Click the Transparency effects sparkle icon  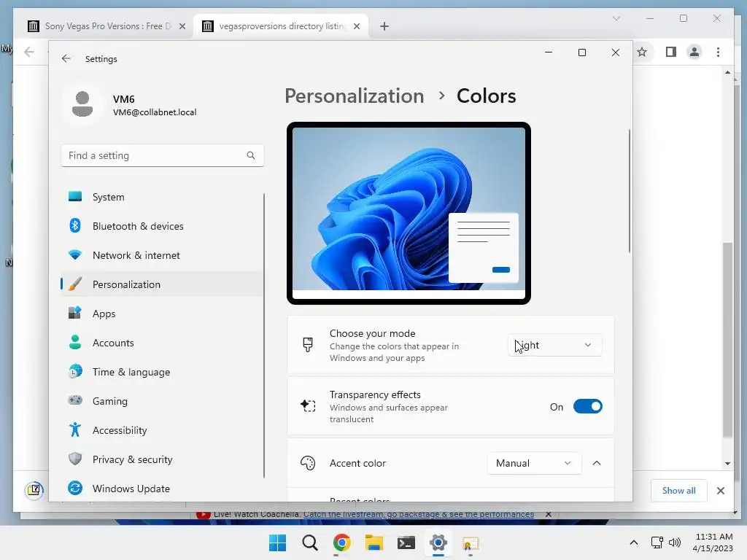coord(308,405)
